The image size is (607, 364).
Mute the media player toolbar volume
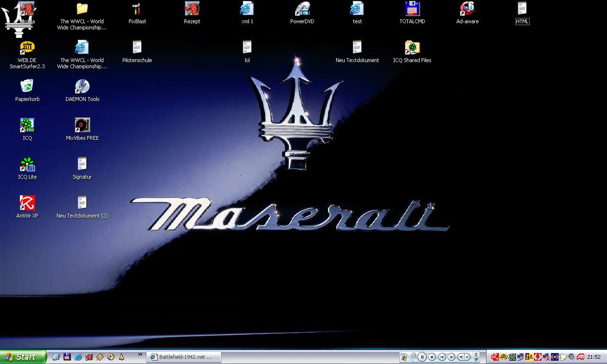click(460, 357)
